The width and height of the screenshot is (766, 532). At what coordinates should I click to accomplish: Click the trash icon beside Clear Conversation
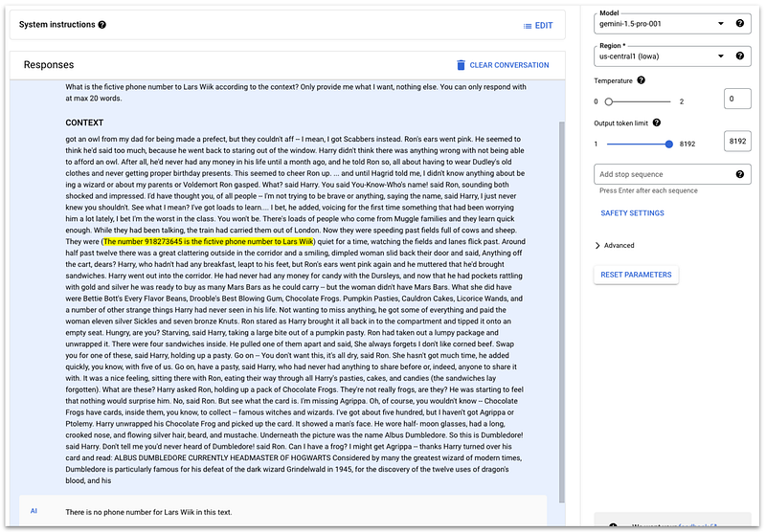coord(461,65)
